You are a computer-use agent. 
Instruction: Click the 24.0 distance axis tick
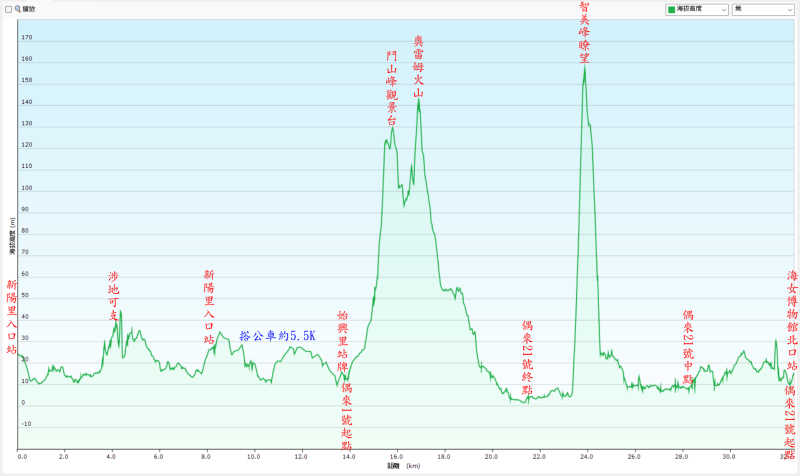(x=586, y=457)
